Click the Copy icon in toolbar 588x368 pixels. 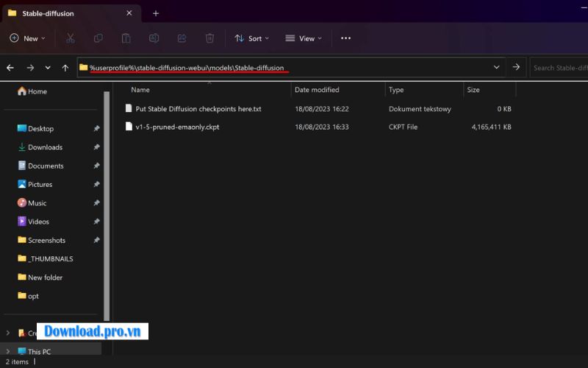98,38
